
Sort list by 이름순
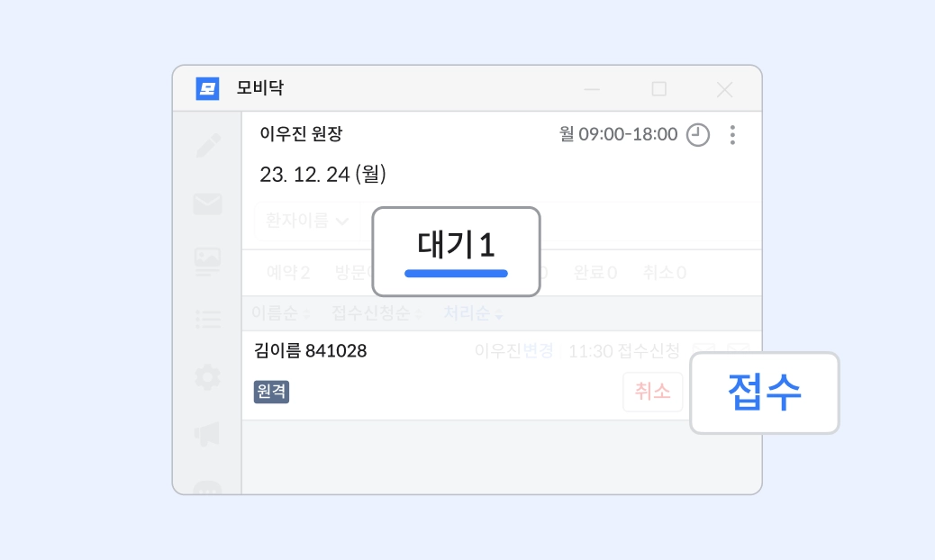click(281, 313)
